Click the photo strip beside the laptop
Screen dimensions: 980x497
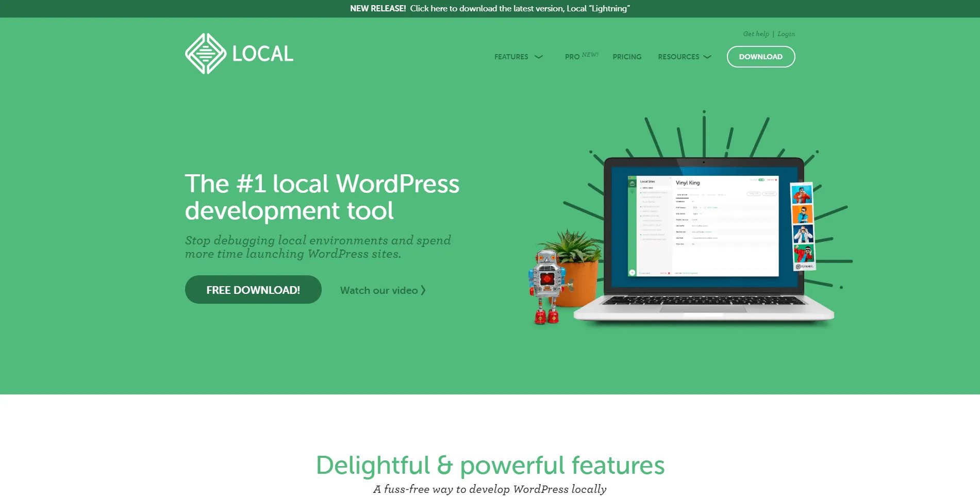[x=803, y=227]
